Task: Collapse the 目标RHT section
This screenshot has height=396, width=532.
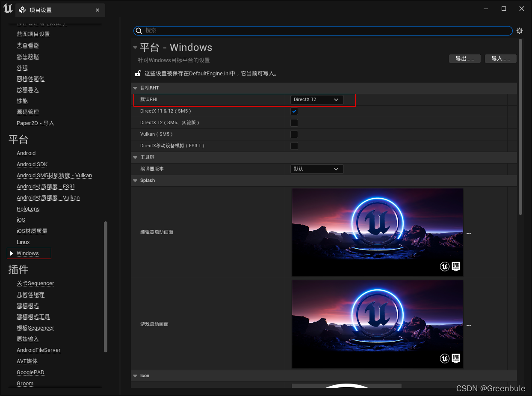Action: 135,88
